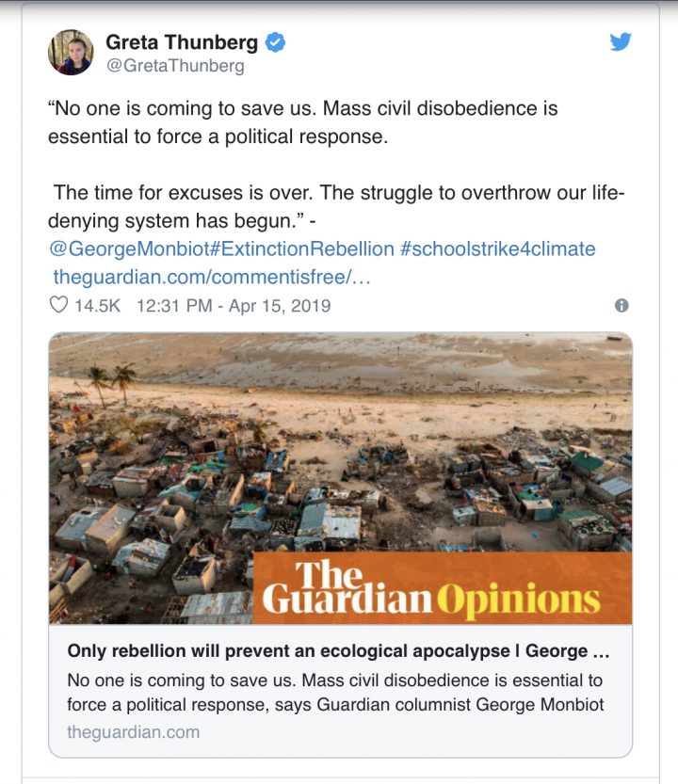Click the theguardian.com domain in card footer
The width and height of the screenshot is (678, 784).
pyautogui.click(x=133, y=731)
